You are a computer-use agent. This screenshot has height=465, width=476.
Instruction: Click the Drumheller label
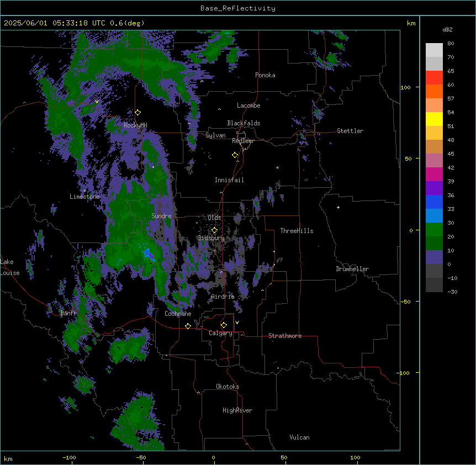pyautogui.click(x=352, y=269)
